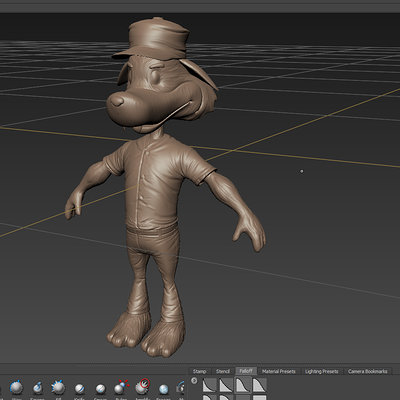Select the Freeze sculpt tool
The image size is (400, 400).
163,389
